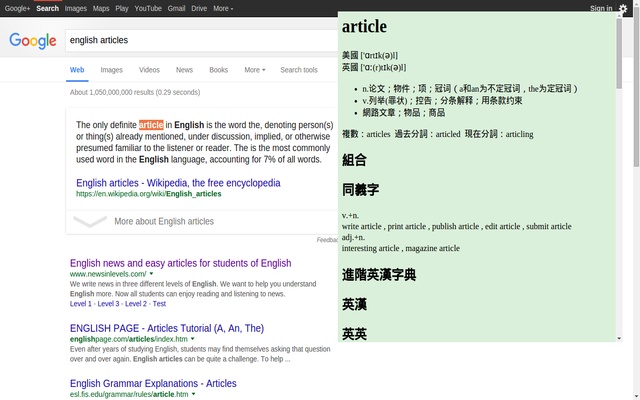Click the write article collocation line
Screen dimensions: 640x400
pos(456,227)
